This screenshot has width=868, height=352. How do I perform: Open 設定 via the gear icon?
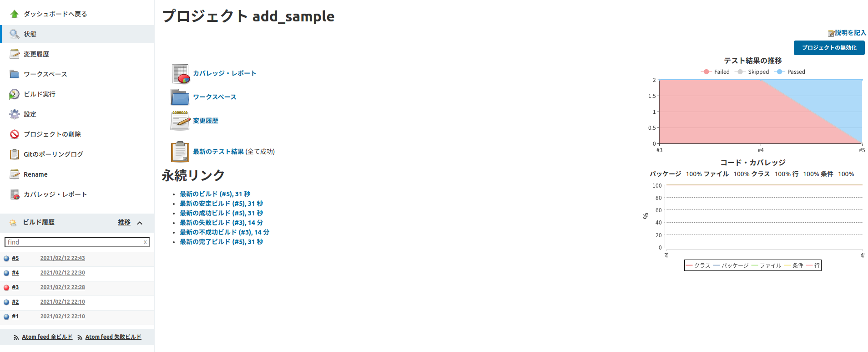coord(14,114)
